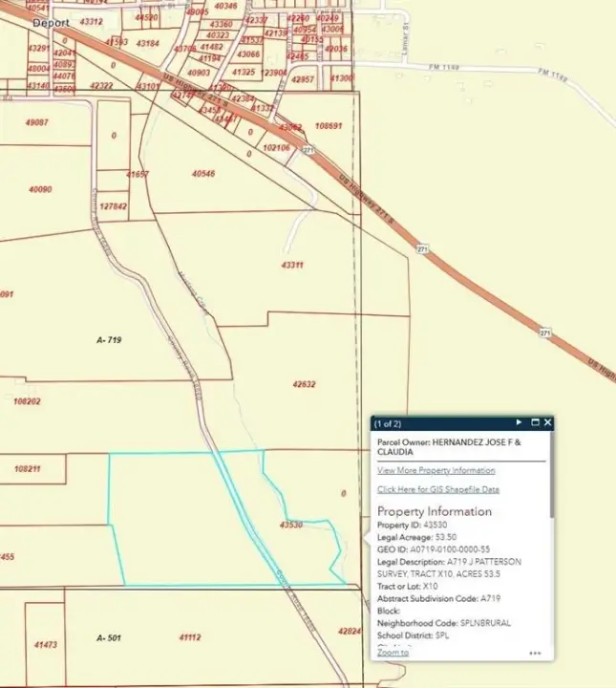Close the parcel info popup
This screenshot has width=616, height=688.
(547, 422)
